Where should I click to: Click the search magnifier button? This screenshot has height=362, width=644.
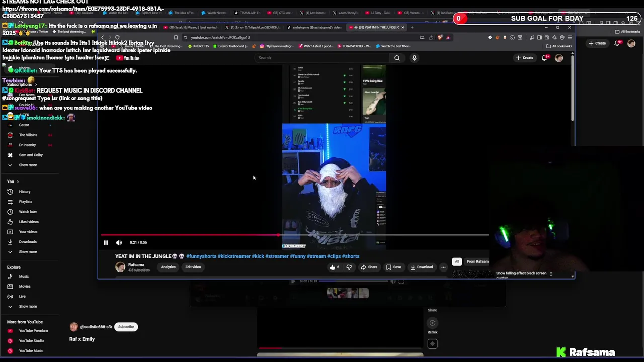coord(397,58)
